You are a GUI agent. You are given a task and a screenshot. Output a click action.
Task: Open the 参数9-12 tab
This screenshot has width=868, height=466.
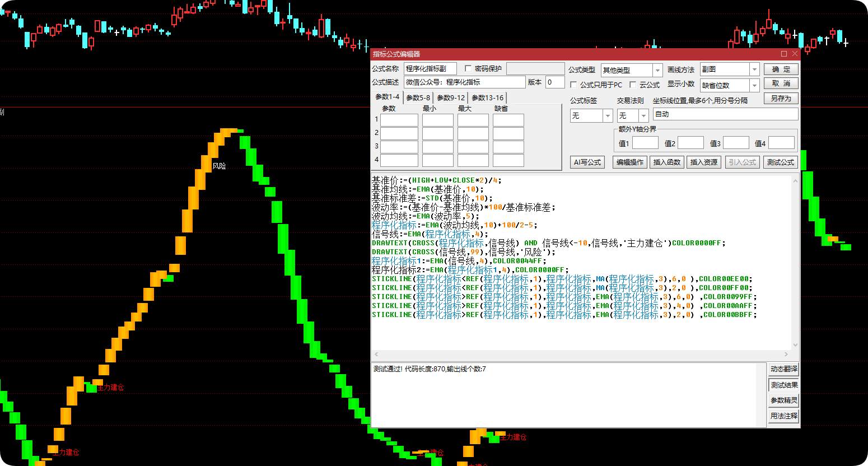point(451,97)
